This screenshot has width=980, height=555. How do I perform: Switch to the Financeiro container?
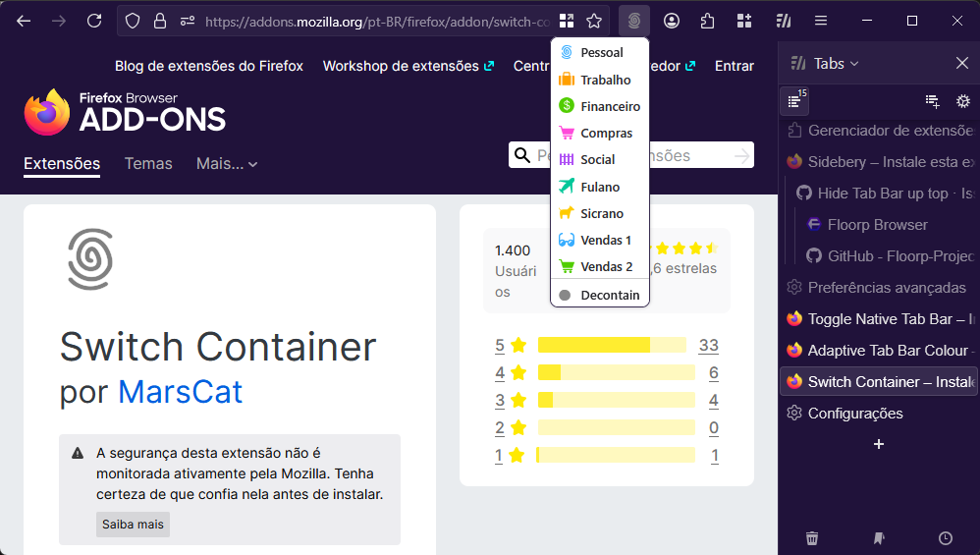tap(600, 106)
